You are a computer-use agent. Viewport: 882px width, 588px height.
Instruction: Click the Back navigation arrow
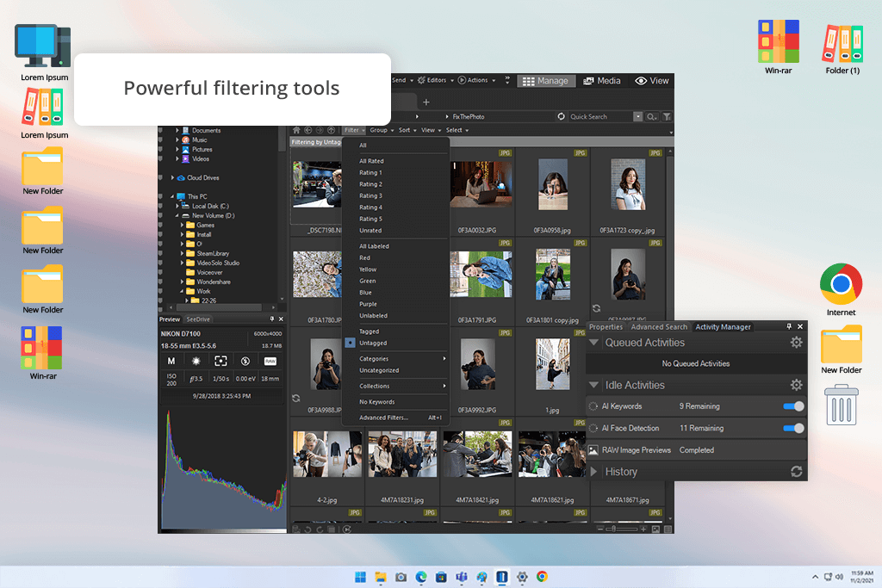[x=307, y=130]
